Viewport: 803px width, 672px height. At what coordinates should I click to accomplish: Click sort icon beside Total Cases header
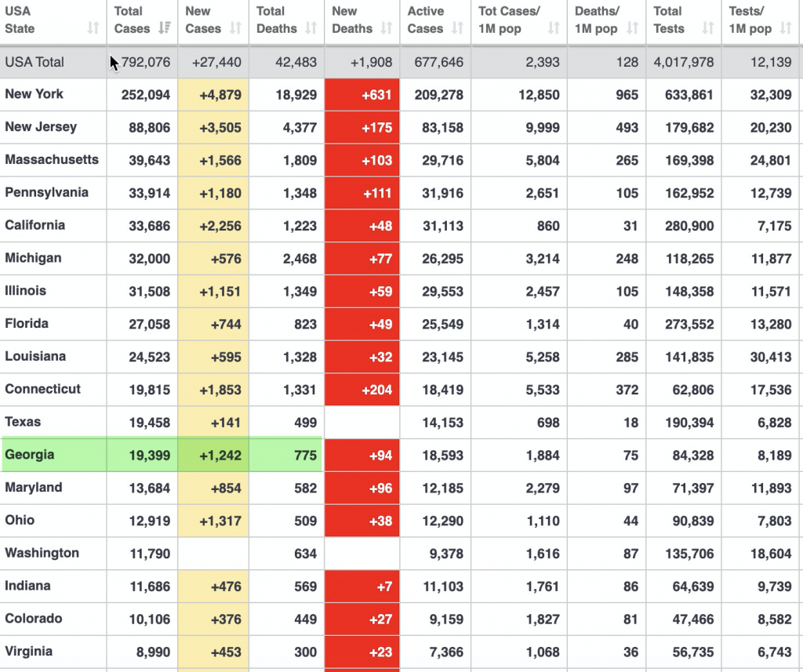click(165, 28)
